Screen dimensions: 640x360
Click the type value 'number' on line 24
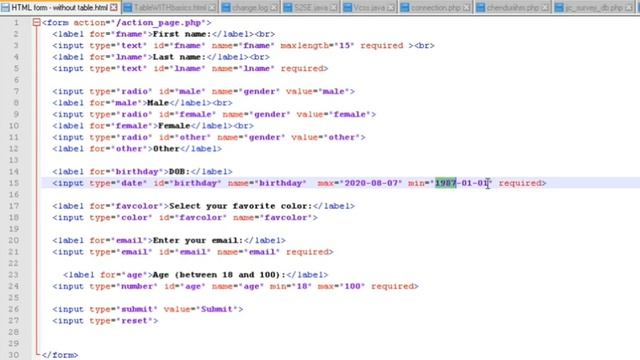[x=137, y=286]
